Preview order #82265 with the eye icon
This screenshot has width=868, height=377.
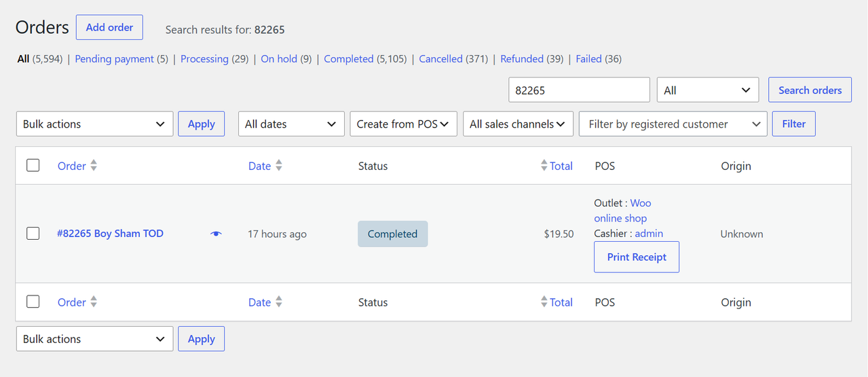[x=216, y=234]
